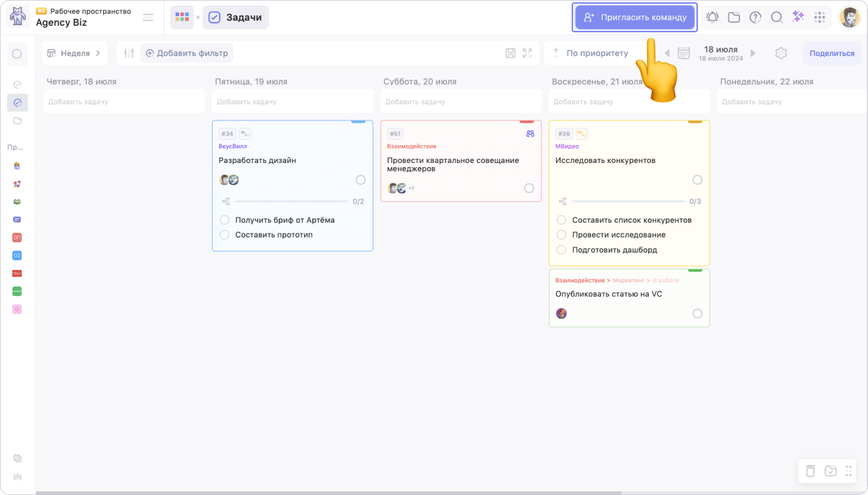The width and height of the screenshot is (868, 495).
Task: Open the board settings gear
Action: pyautogui.click(x=781, y=53)
